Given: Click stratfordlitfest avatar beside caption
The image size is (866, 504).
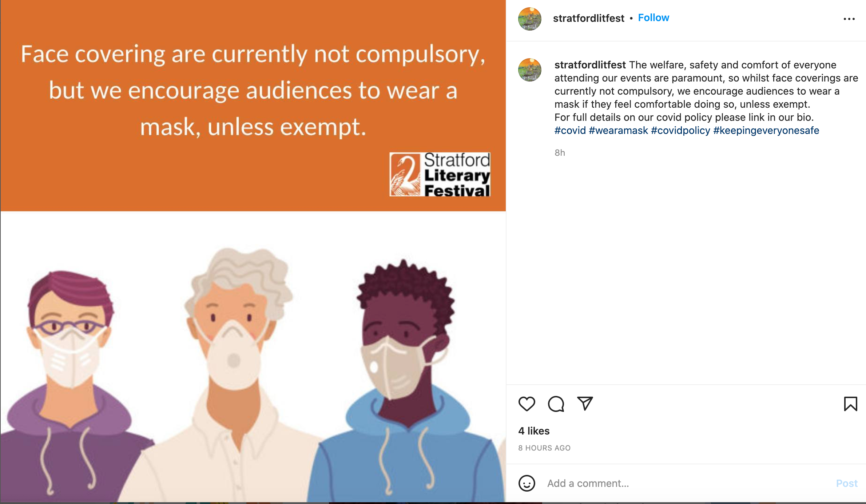Looking at the screenshot, I should (529, 70).
